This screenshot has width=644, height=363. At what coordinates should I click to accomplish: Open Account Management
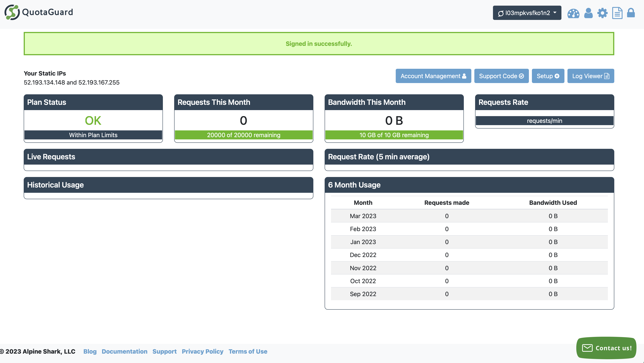click(433, 76)
